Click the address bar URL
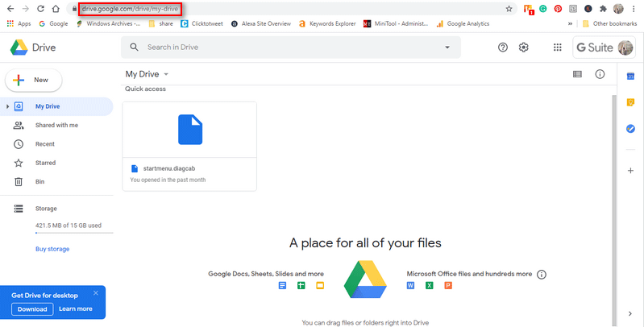 tap(130, 9)
